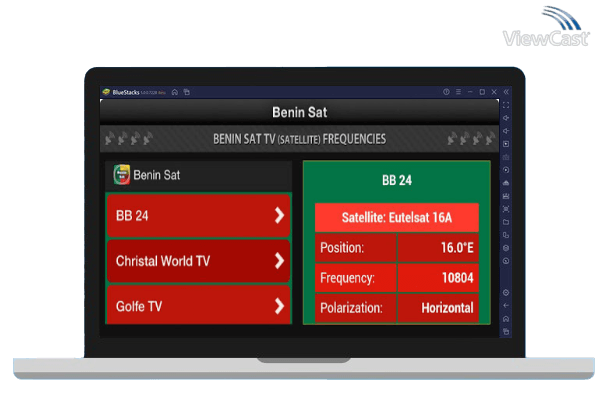Image resolution: width=602 pixels, height=414 pixels.
Task: Click the chevron arrow on Golfe TV
Action: pos(280,306)
